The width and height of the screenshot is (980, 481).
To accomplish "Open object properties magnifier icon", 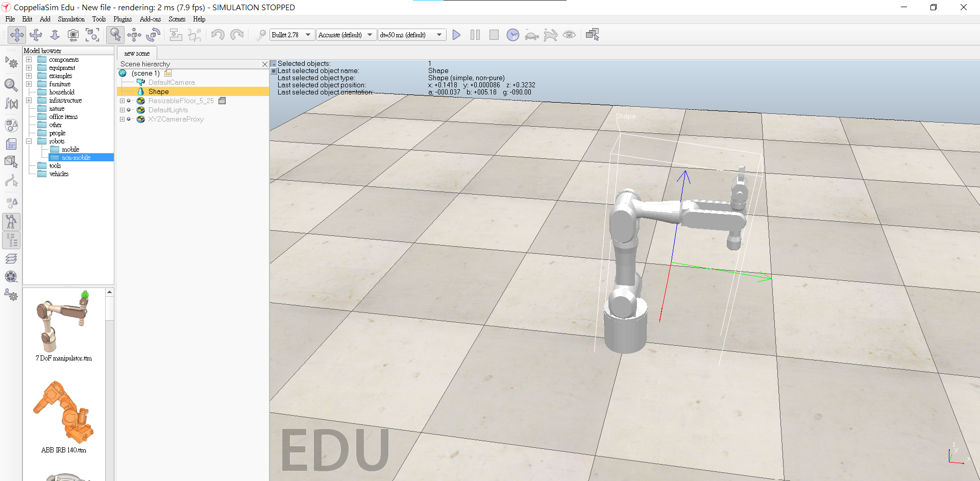I will [x=11, y=85].
